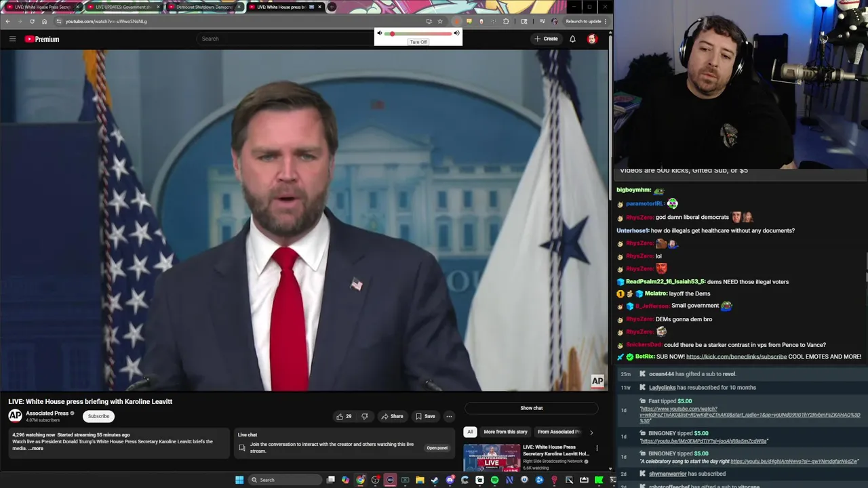The width and height of the screenshot is (868, 488).
Task: Open OBS Studio from the taskbar
Action: tap(375, 480)
